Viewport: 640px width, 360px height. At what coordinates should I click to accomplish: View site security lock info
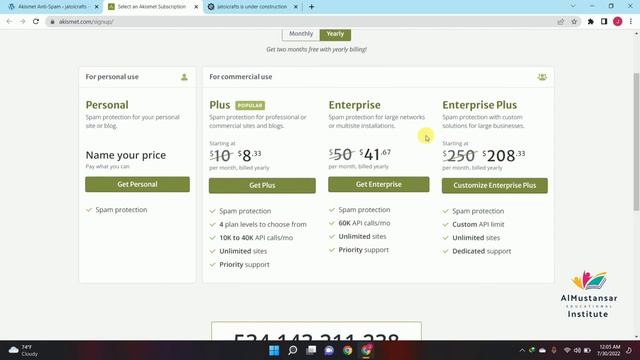coord(52,22)
